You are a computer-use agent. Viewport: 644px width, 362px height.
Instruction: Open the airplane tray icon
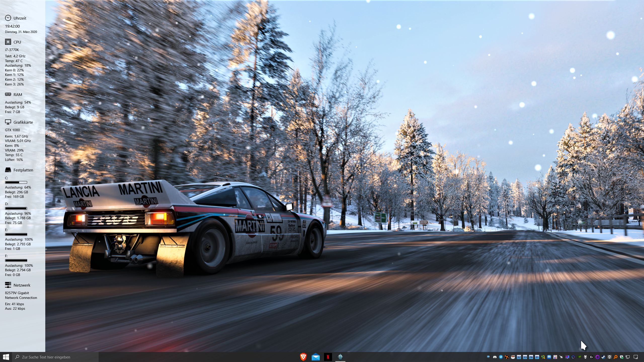(561, 357)
